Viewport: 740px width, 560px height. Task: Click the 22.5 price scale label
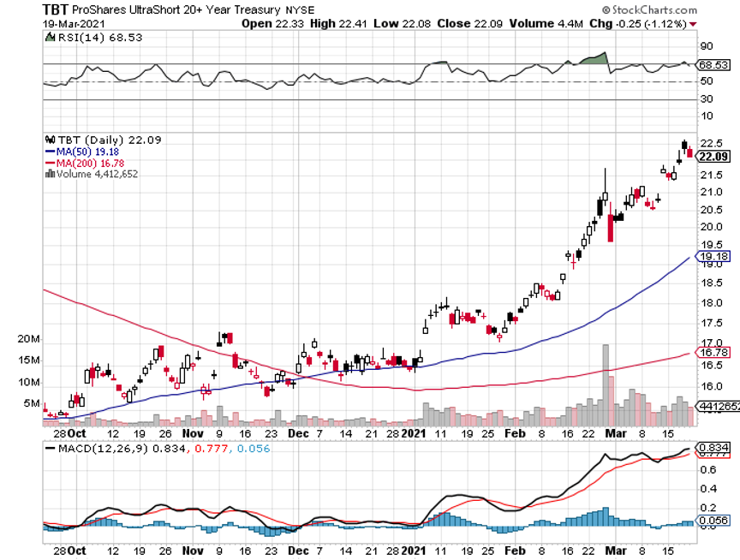pyautogui.click(x=711, y=143)
